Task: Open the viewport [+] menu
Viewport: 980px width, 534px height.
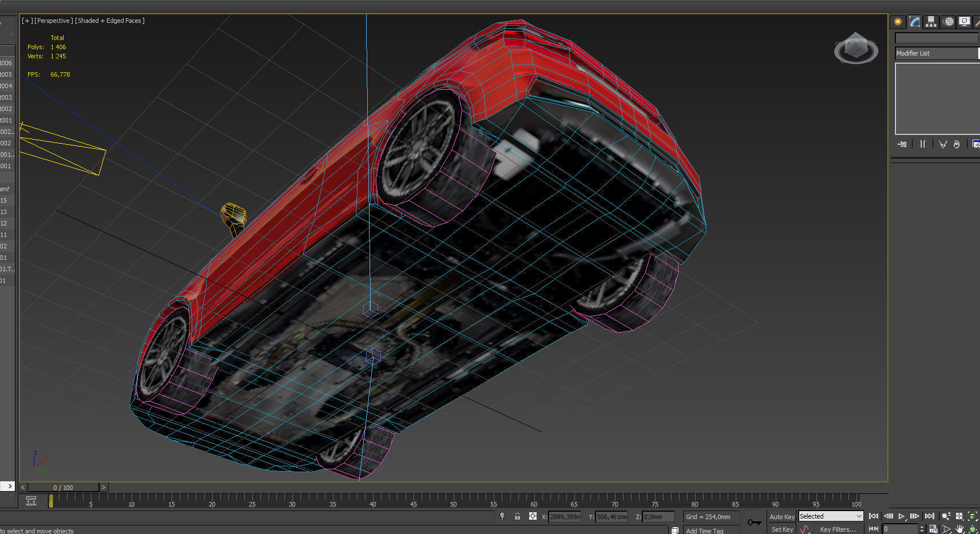Action: [27, 21]
